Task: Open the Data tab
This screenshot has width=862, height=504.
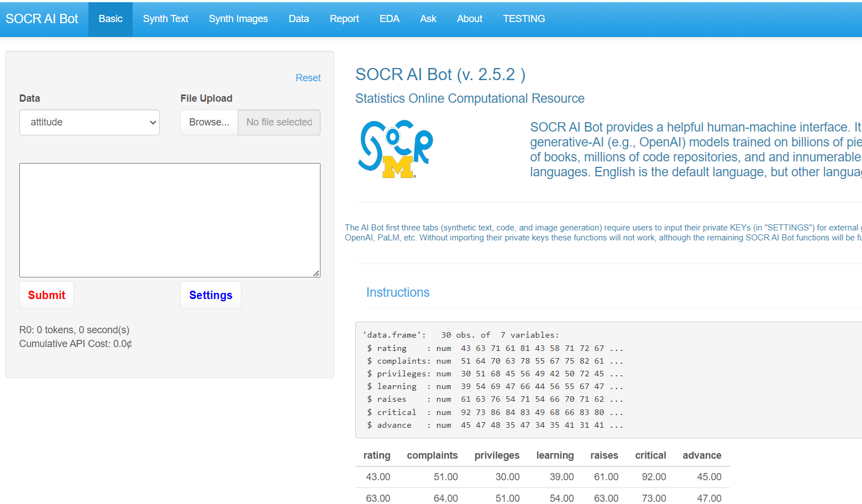Action: coord(298,18)
